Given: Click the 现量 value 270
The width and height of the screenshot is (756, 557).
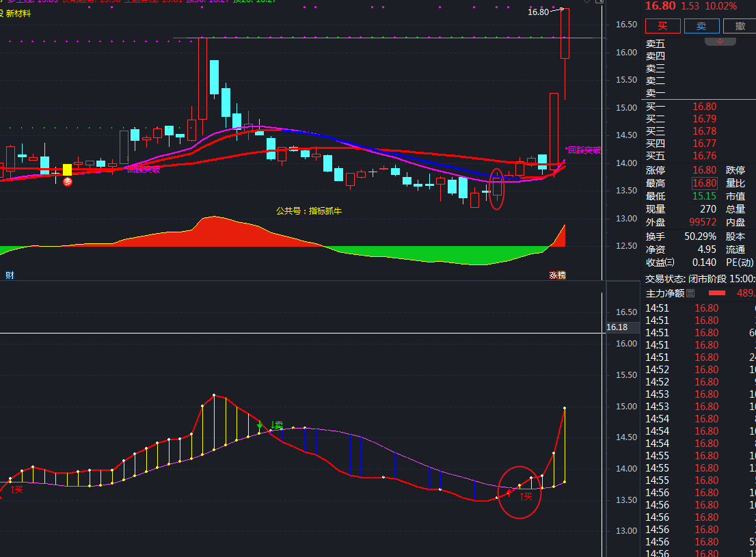Looking at the screenshot, I should 707,209.
